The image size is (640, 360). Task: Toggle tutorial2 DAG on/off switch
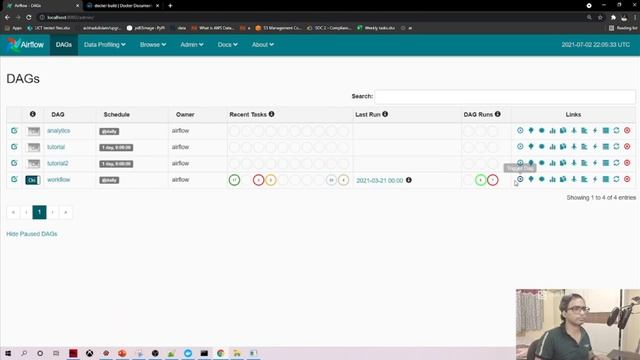click(x=33, y=164)
